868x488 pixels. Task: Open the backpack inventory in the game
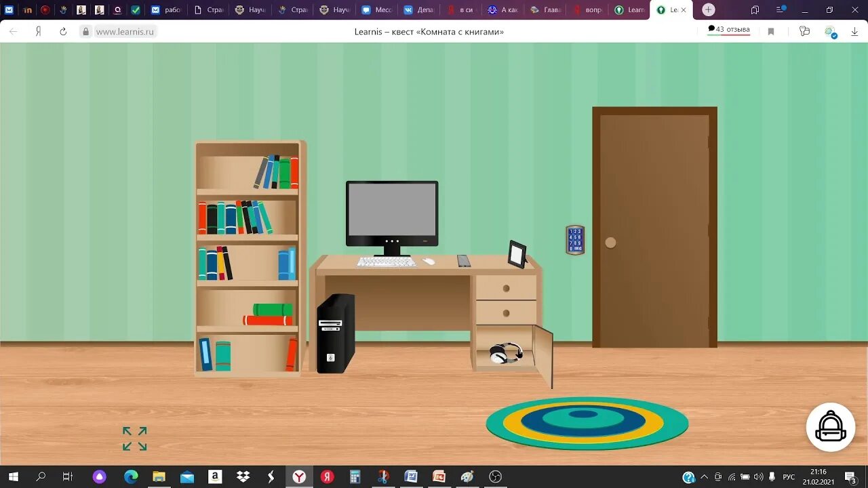(x=831, y=427)
